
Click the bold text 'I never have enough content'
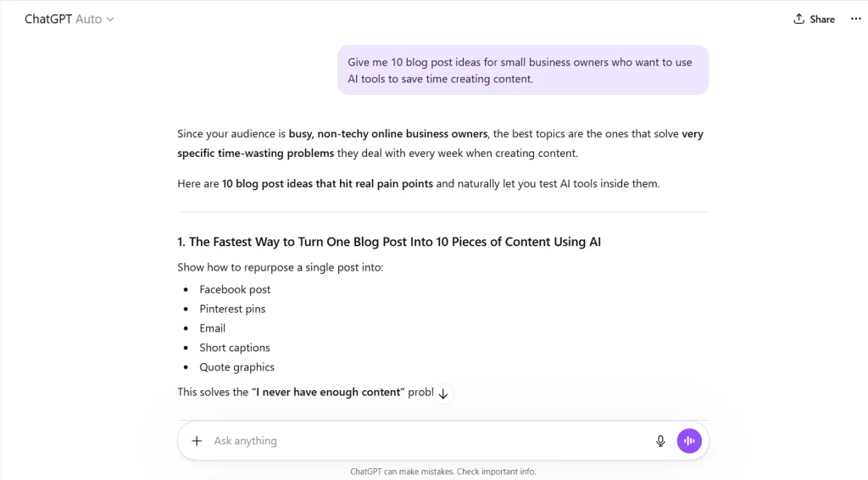coord(328,392)
